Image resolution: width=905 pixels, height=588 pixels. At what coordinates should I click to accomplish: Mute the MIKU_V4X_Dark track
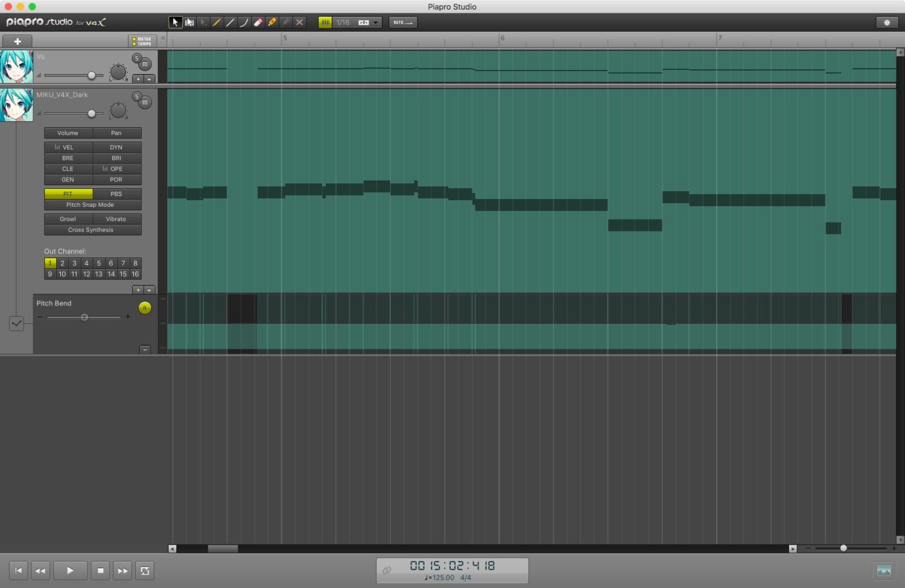145,103
